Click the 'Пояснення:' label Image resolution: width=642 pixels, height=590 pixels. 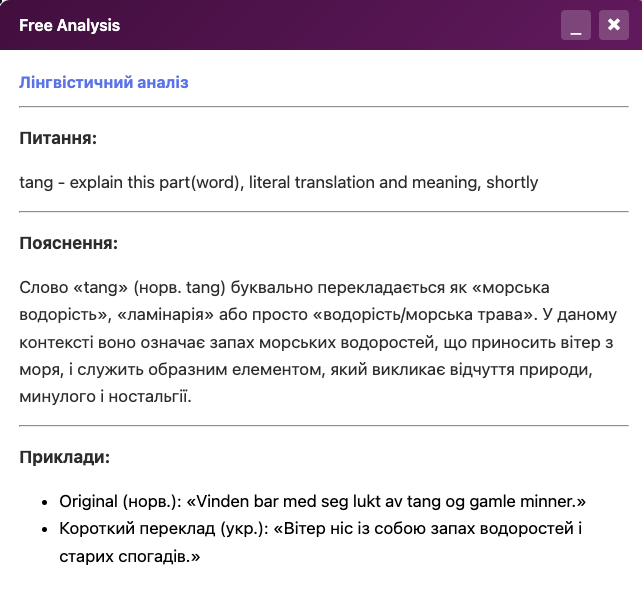(68, 243)
